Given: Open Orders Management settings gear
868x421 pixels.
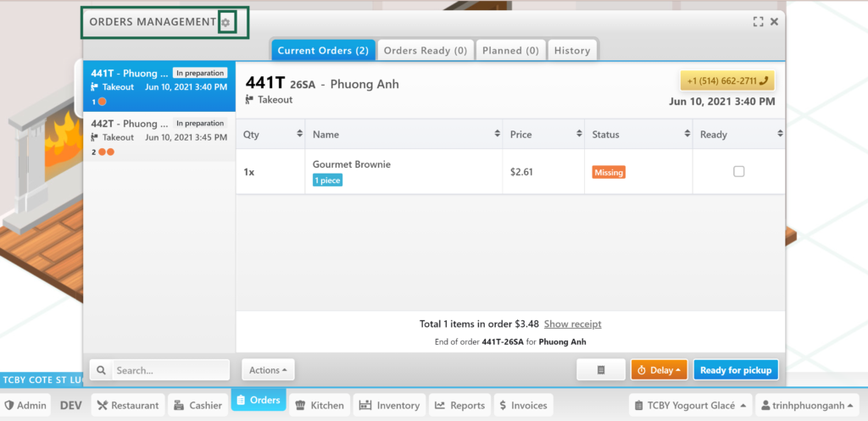Looking at the screenshot, I should [225, 22].
